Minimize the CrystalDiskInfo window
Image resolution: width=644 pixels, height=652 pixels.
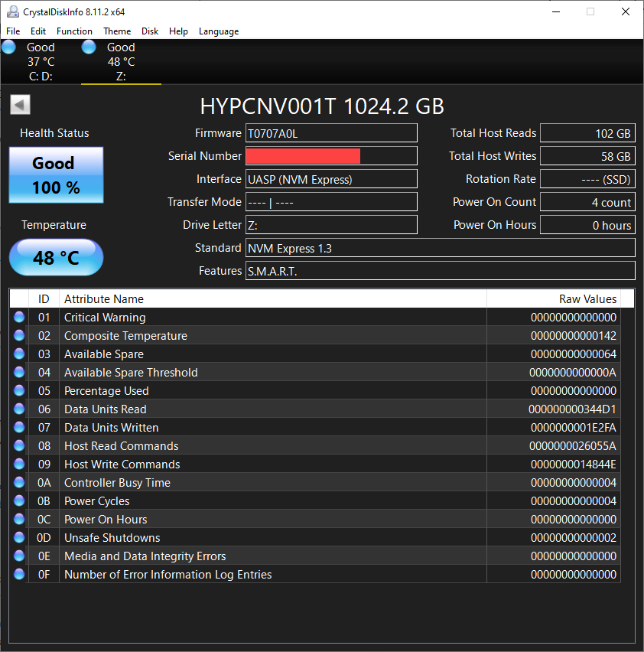click(x=556, y=11)
